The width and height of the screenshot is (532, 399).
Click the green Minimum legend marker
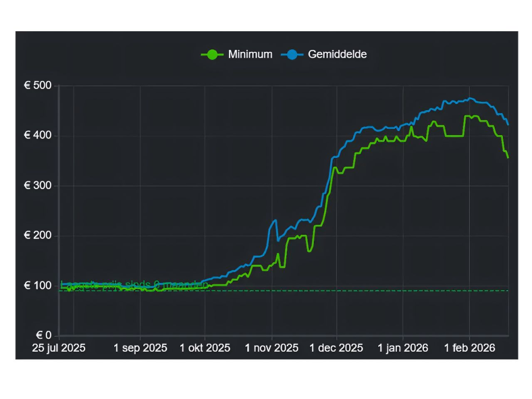click(212, 55)
